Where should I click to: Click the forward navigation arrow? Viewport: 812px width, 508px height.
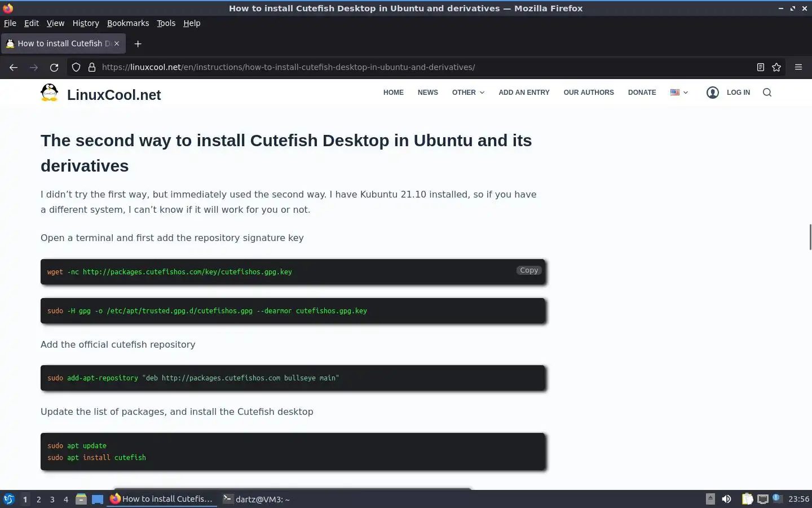34,67
